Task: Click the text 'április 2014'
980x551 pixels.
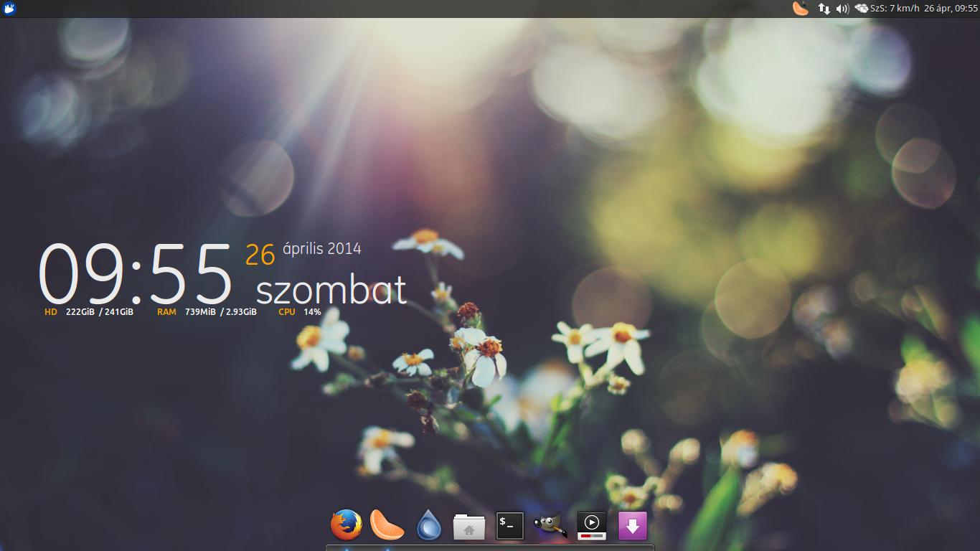Action: click(322, 249)
